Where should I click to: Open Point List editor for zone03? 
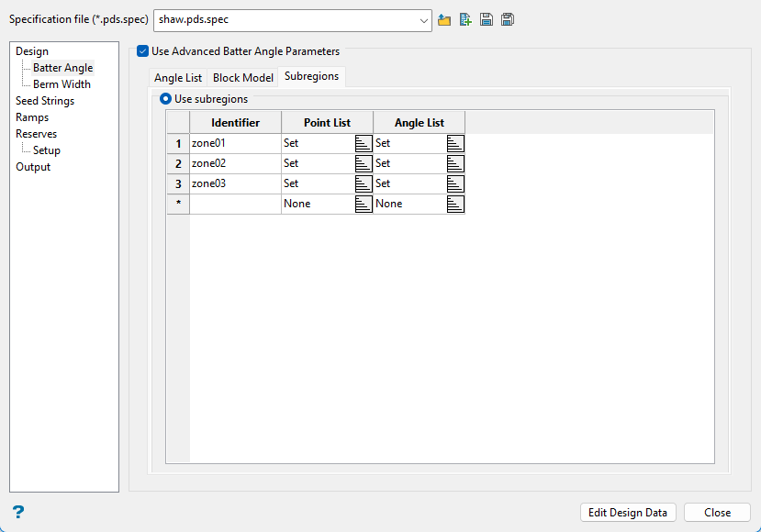click(364, 183)
